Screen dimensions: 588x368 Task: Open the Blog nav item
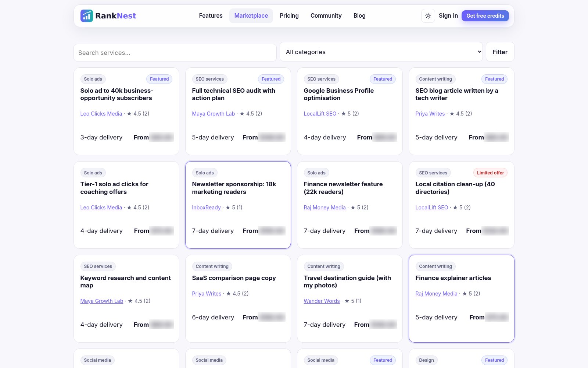[359, 16]
